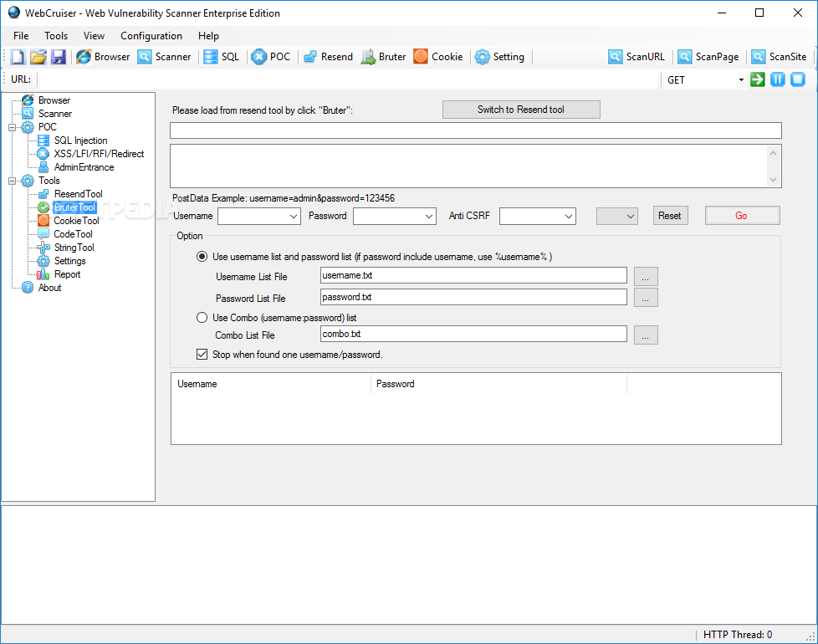Open Resend tool from the toolbar
The image size is (818, 644).
[x=328, y=57]
